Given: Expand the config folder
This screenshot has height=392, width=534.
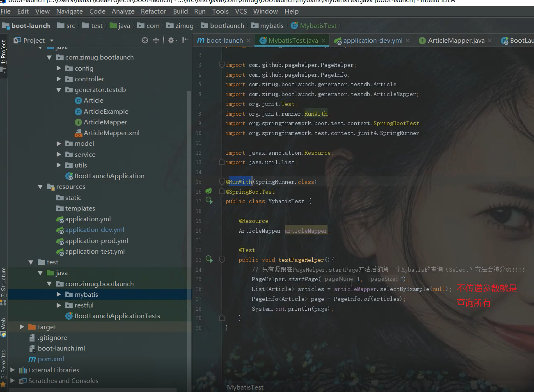Looking at the screenshot, I should pyautogui.click(x=59, y=68).
